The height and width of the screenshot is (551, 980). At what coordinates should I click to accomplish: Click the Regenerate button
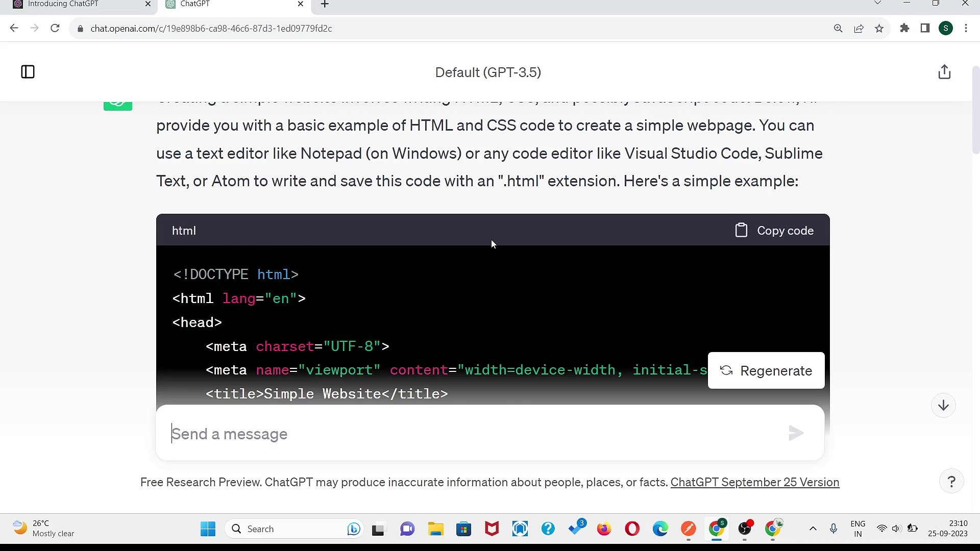(766, 370)
